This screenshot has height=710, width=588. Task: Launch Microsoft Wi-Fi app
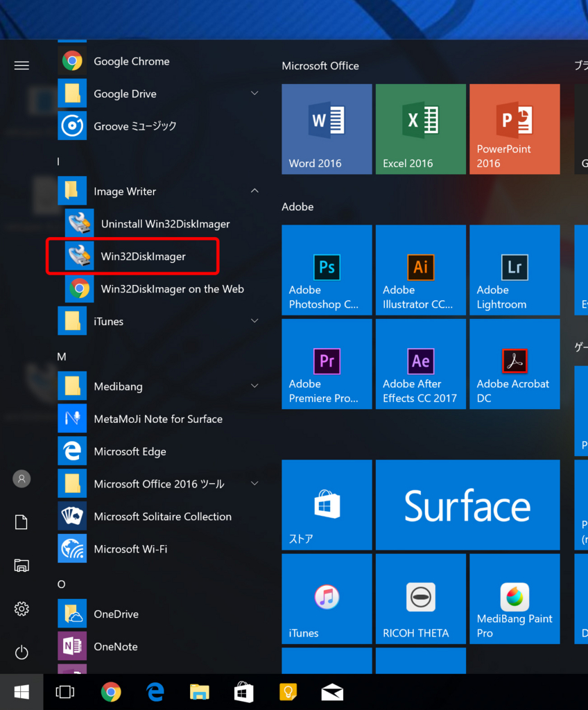pyautogui.click(x=159, y=549)
